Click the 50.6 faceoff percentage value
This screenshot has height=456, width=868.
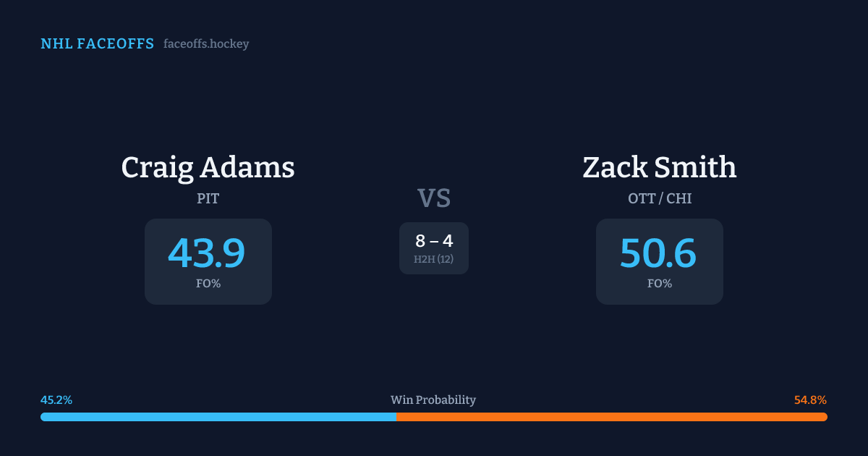tap(658, 253)
